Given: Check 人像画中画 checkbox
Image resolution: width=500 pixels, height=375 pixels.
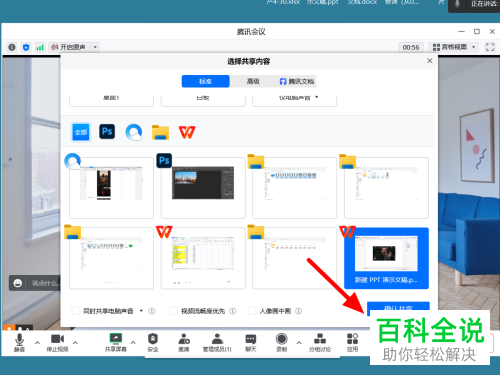Looking at the screenshot, I should (252, 311).
